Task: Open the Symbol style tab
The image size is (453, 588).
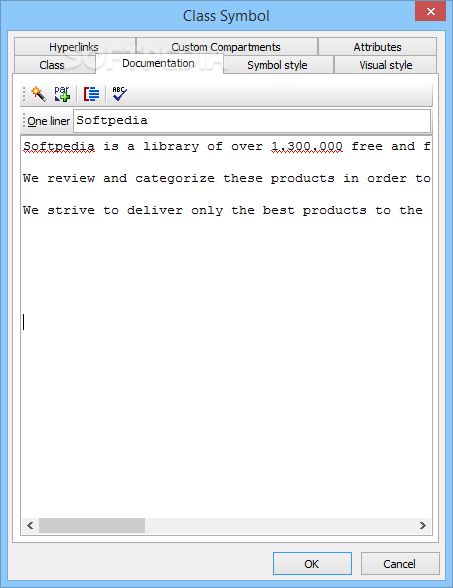Action: (278, 65)
